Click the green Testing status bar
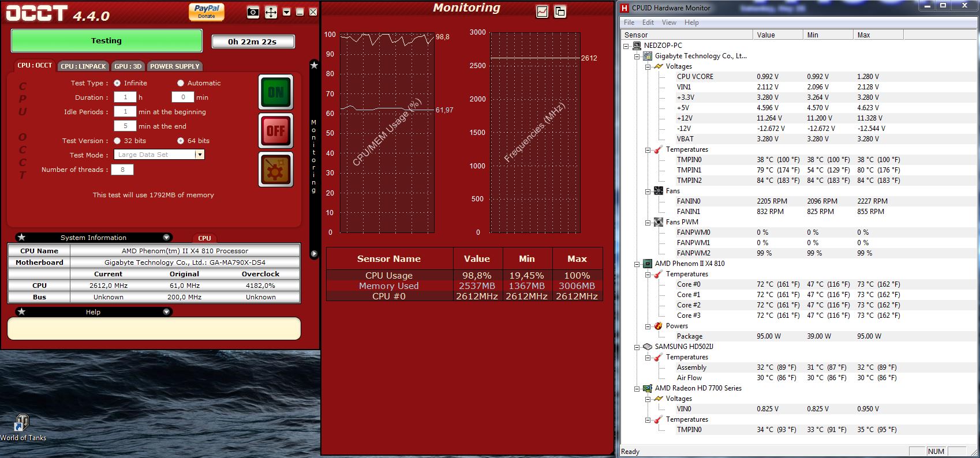 (107, 41)
